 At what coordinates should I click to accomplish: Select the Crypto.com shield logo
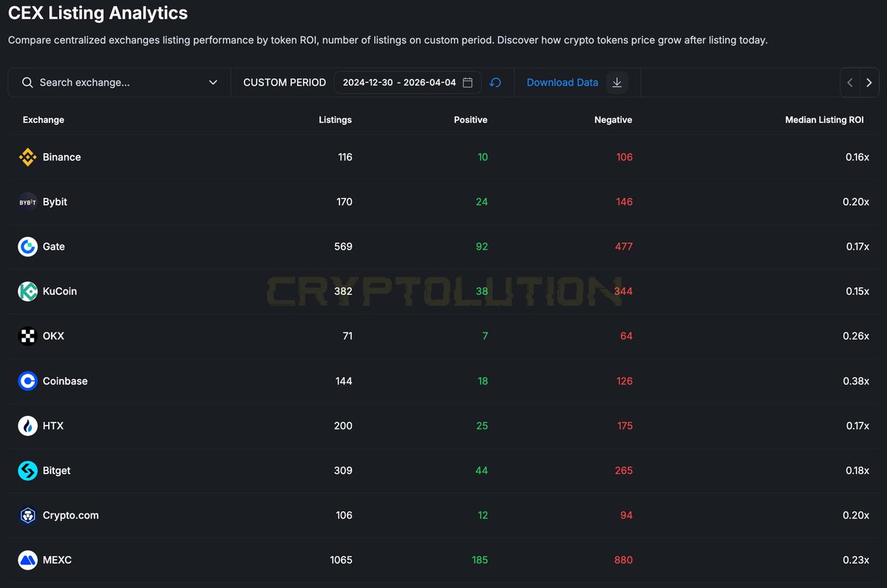coord(27,516)
